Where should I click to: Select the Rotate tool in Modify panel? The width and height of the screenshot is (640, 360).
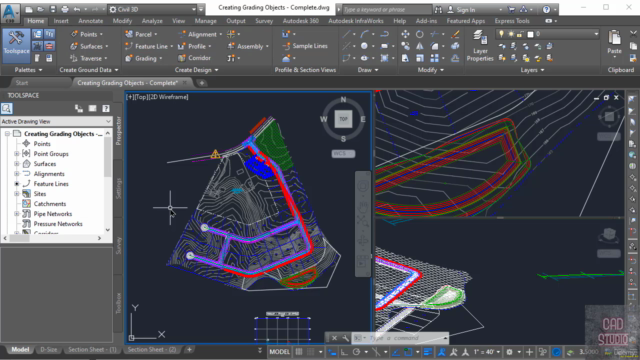pos(420,34)
